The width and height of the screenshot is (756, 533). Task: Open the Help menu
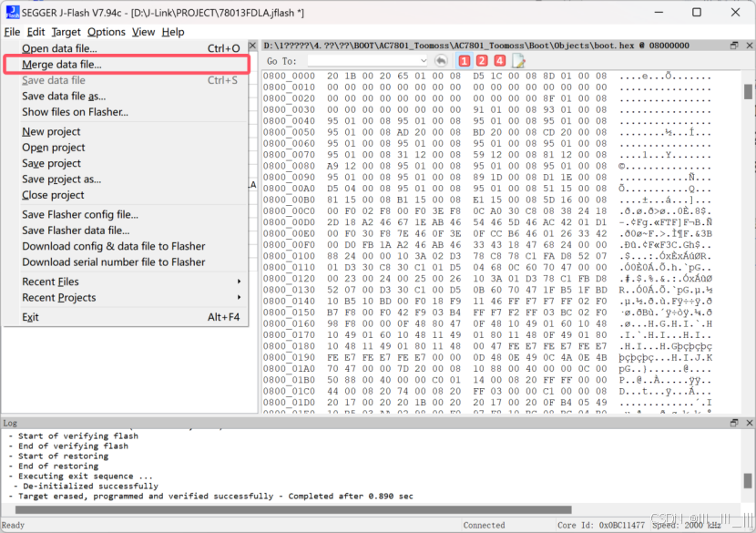(x=173, y=32)
